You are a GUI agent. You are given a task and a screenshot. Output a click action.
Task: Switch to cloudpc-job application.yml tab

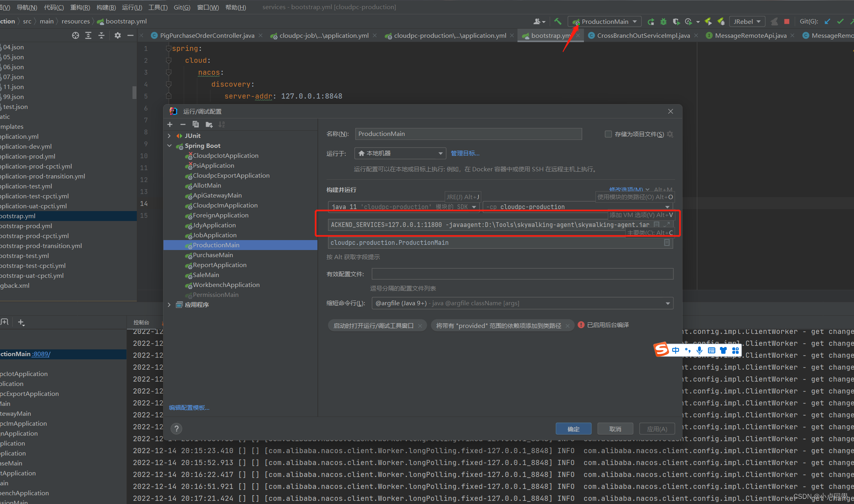[324, 35]
